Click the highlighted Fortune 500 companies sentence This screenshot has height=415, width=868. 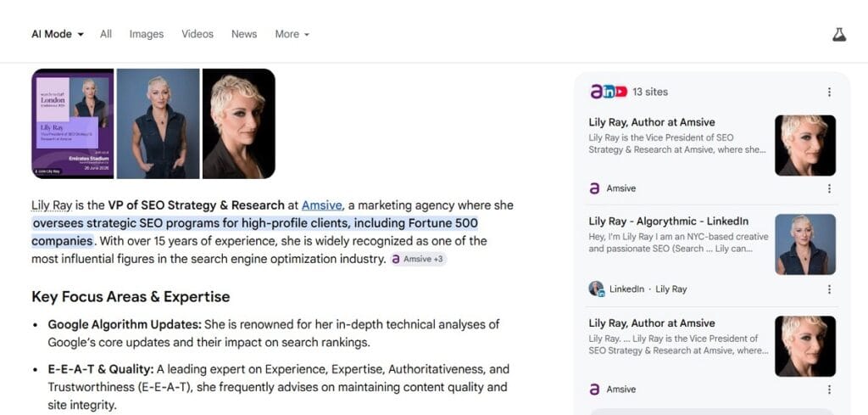(254, 233)
